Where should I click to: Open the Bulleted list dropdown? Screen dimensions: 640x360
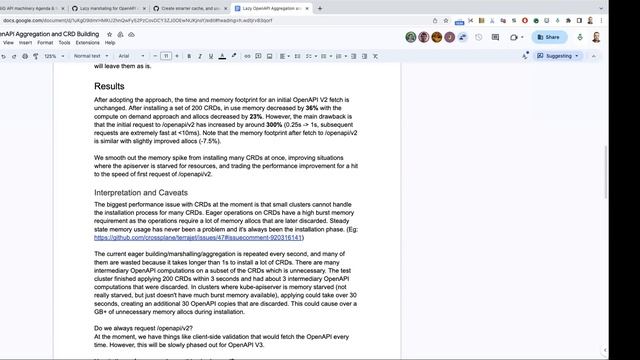(326, 56)
